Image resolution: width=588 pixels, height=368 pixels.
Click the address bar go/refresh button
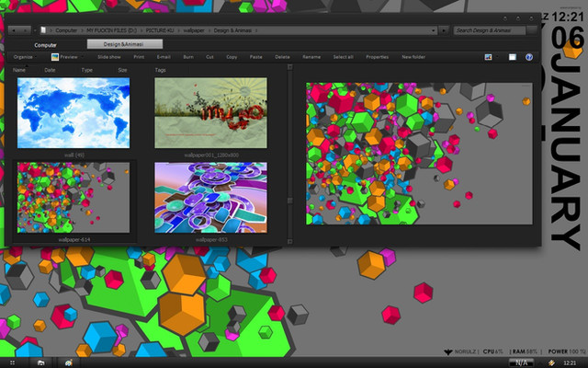[x=444, y=30]
